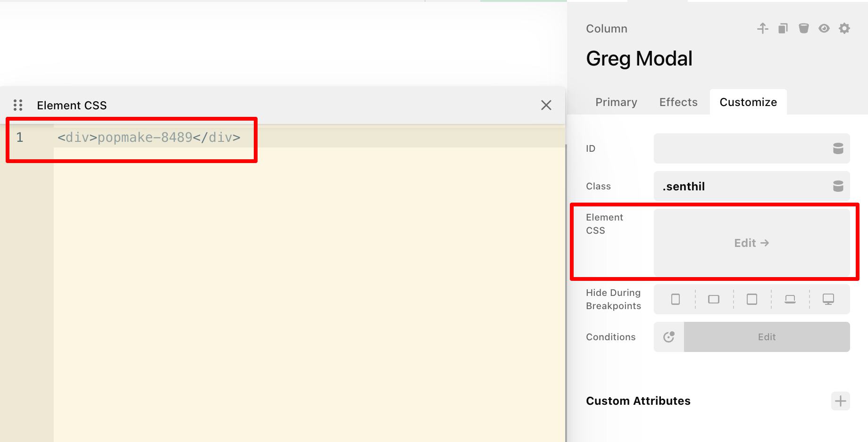The height and width of the screenshot is (442, 868).
Task: Select the Customize tab
Action: pyautogui.click(x=748, y=102)
